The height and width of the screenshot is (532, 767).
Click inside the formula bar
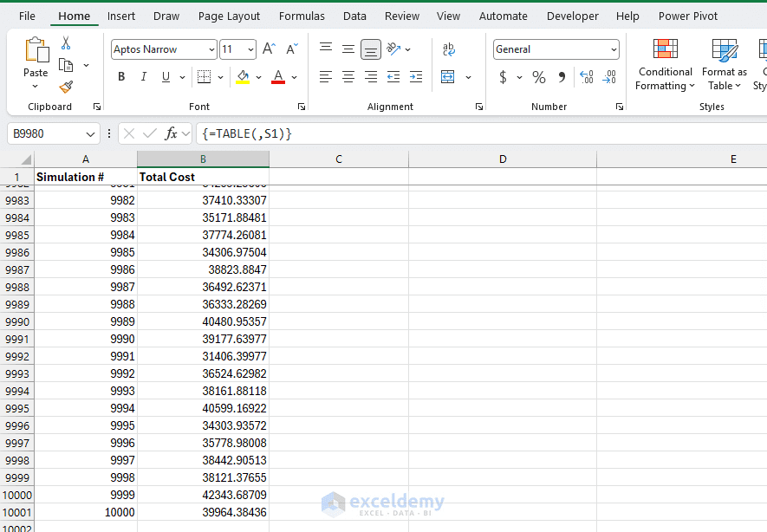[482, 133]
